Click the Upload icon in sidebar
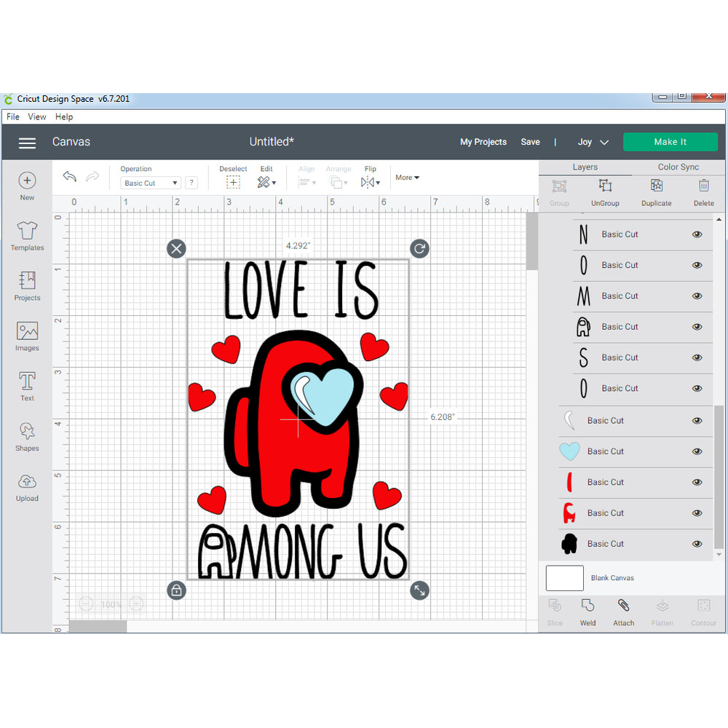 coord(27,483)
